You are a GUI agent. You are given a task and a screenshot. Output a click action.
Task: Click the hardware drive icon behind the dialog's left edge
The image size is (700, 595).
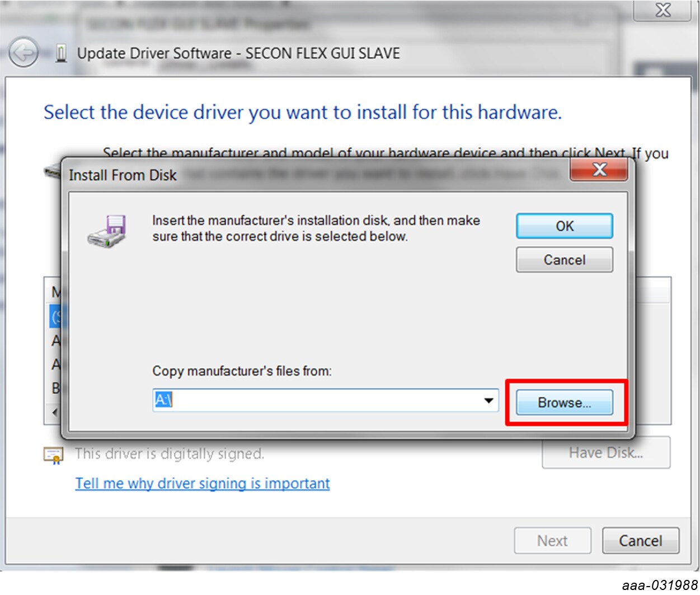click(x=52, y=171)
